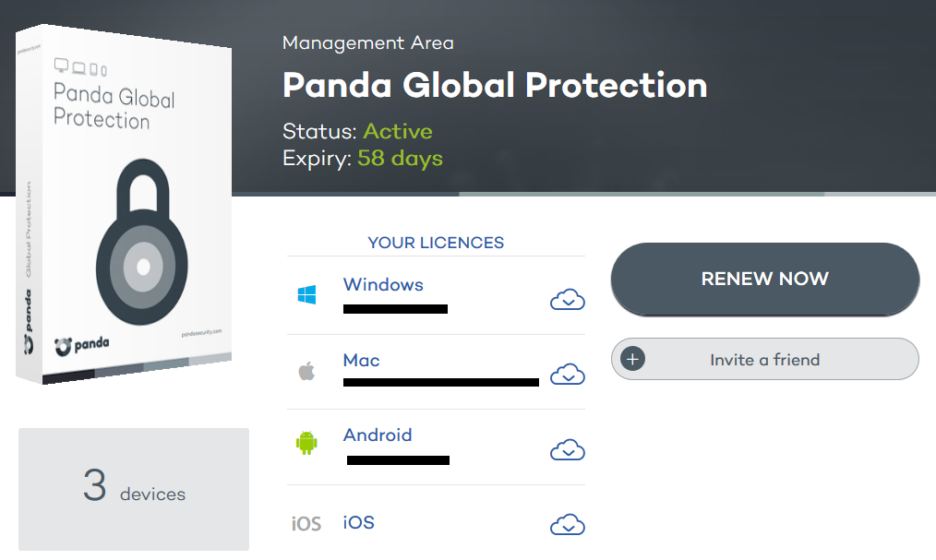Open the Mac licence link

[361, 360]
